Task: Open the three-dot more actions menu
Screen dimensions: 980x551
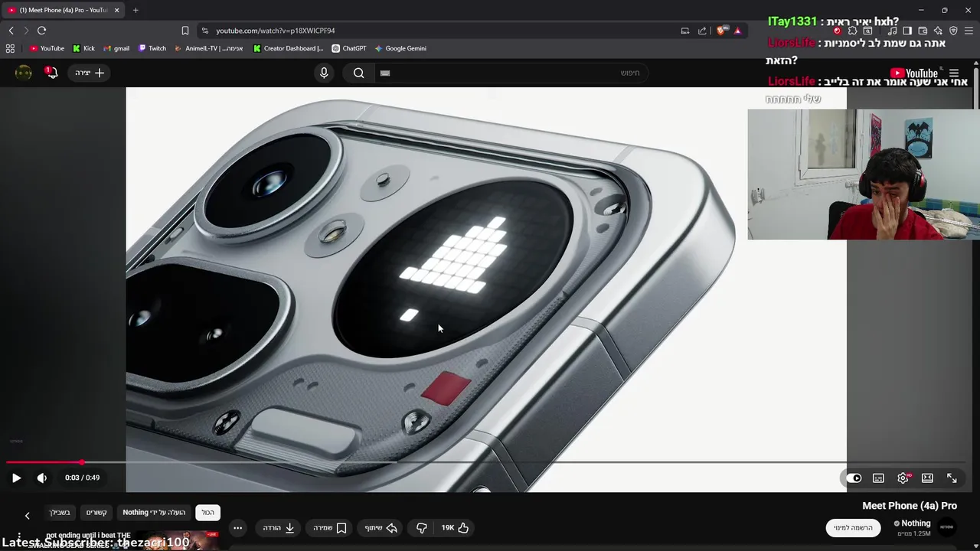Action: click(238, 528)
